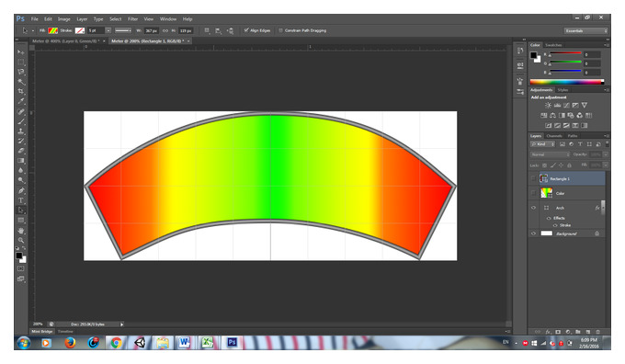625x364 pixels.
Task: Show the Rectangle 1 layer
Action: pos(534,178)
